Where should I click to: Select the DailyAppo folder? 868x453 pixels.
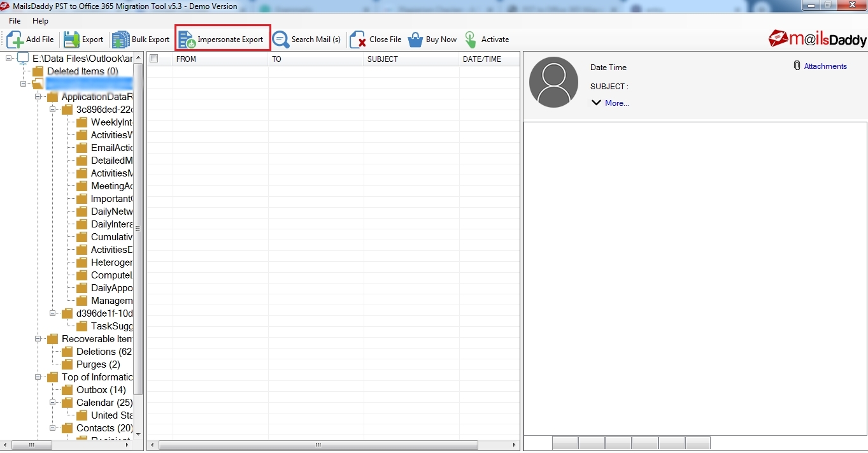(x=104, y=287)
